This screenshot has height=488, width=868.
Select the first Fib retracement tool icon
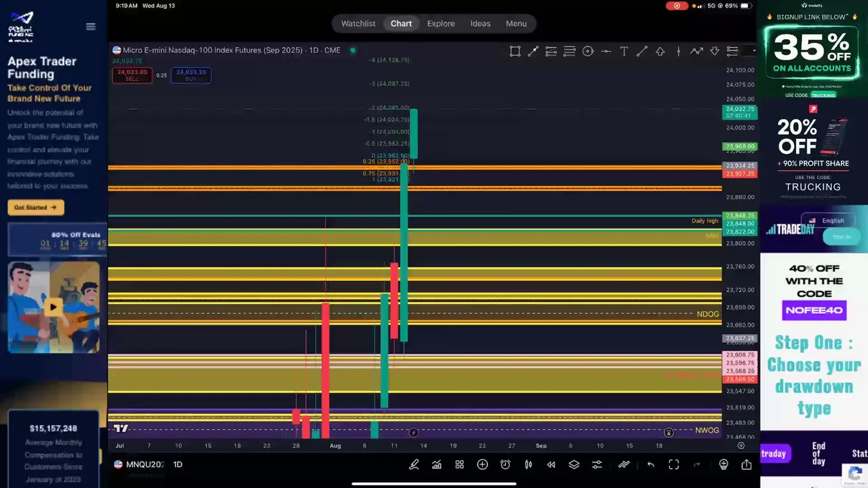[551, 52]
